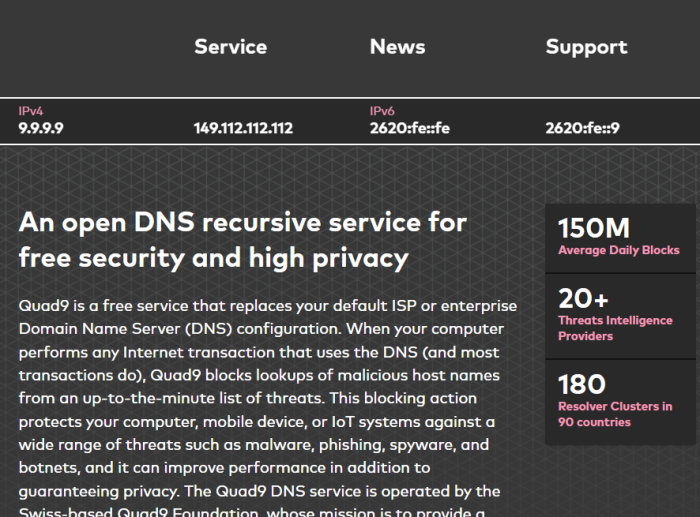Click the 'wide range of threats' sentence line
Viewport: 700px width, 517px height.
[254, 445]
